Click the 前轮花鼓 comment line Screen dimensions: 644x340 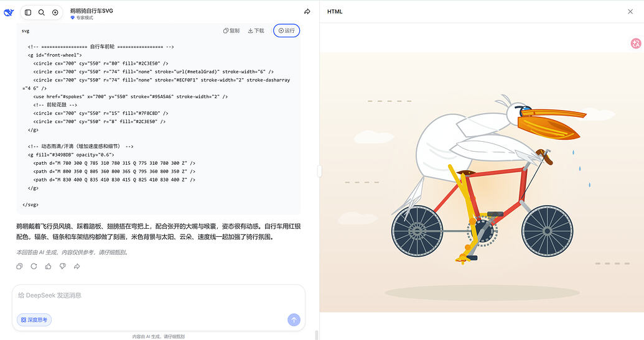[x=55, y=104]
